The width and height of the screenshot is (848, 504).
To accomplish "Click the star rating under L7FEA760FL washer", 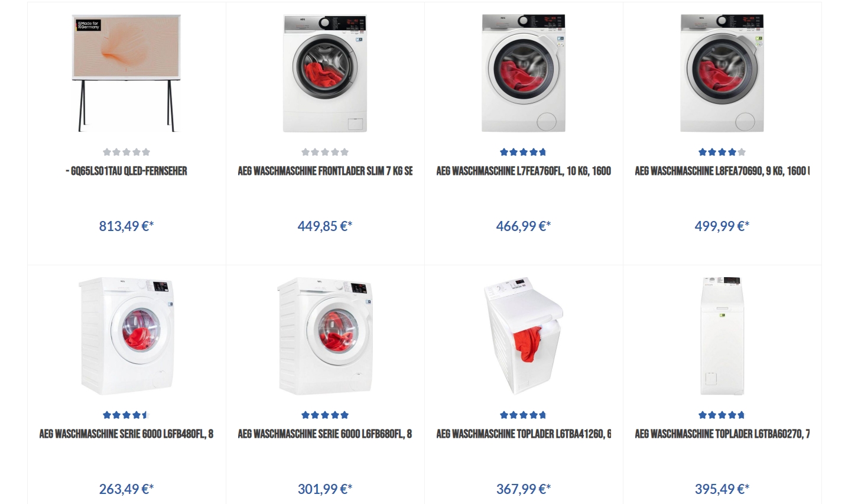I will (524, 152).
